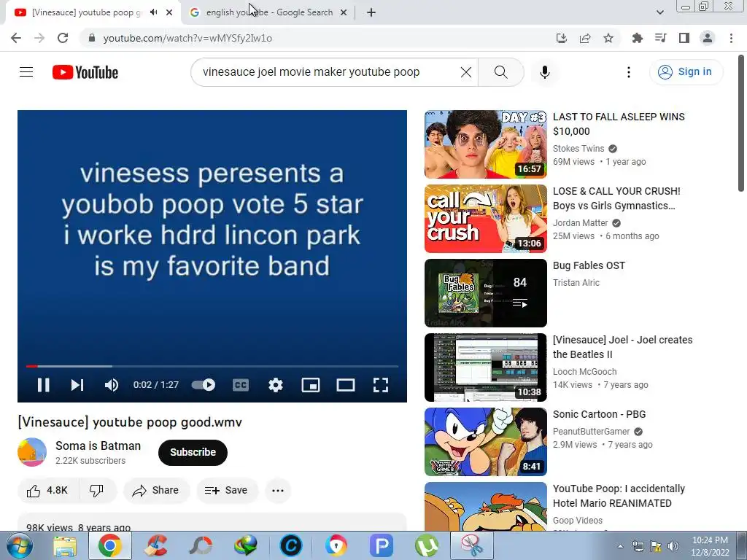Open the taskbar clock date

pyautogui.click(x=710, y=546)
